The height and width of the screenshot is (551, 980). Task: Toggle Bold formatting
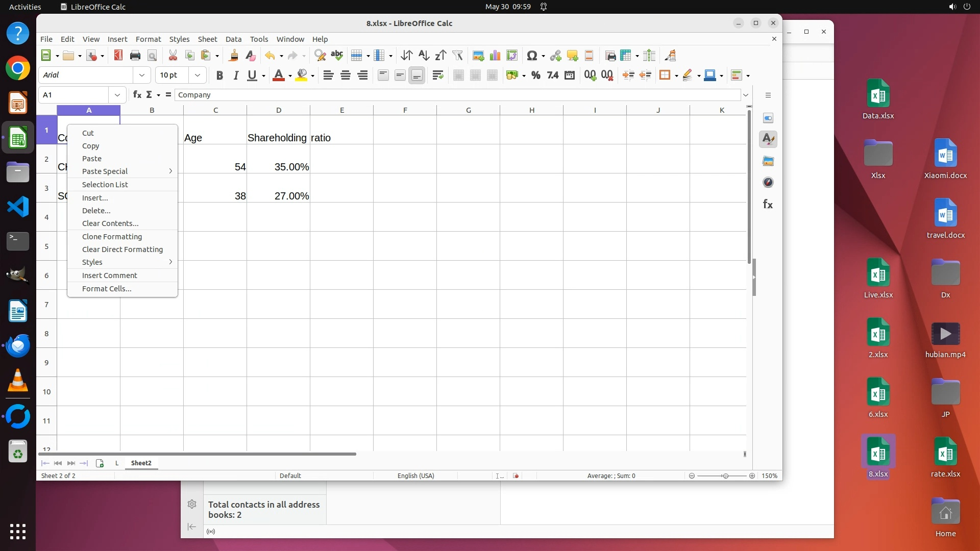pos(219,76)
